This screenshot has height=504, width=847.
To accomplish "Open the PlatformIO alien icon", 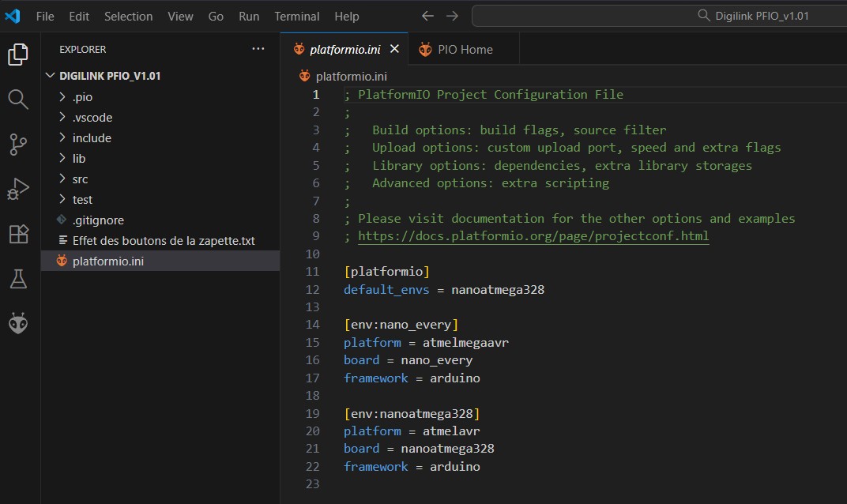I will [18, 323].
